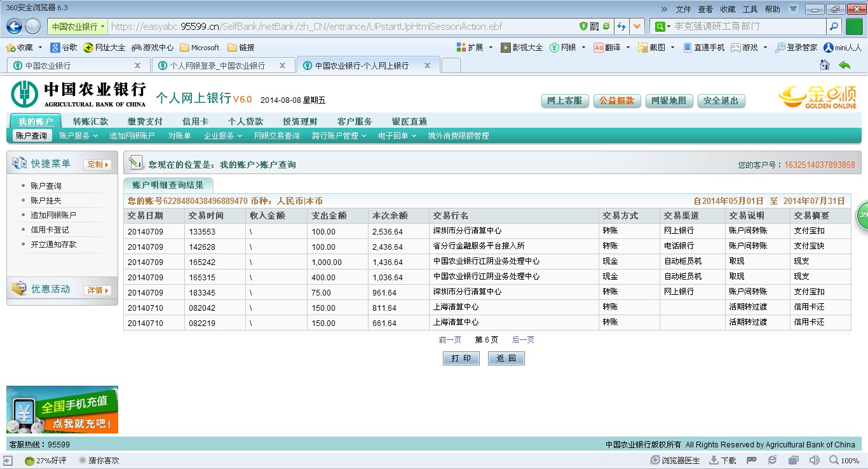Switch to the 转账汇款 tab
This screenshot has width=868, height=469.
(90, 121)
